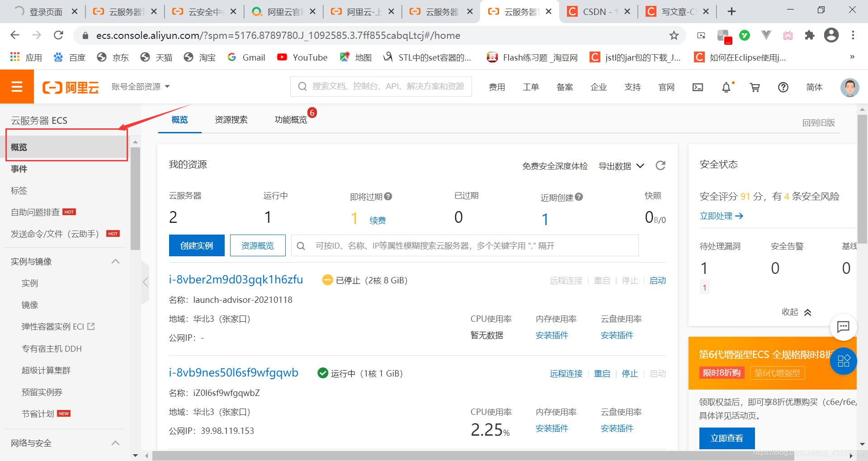Open the notifications bell
Screen dimensions: 868x461
pyautogui.click(x=726, y=87)
